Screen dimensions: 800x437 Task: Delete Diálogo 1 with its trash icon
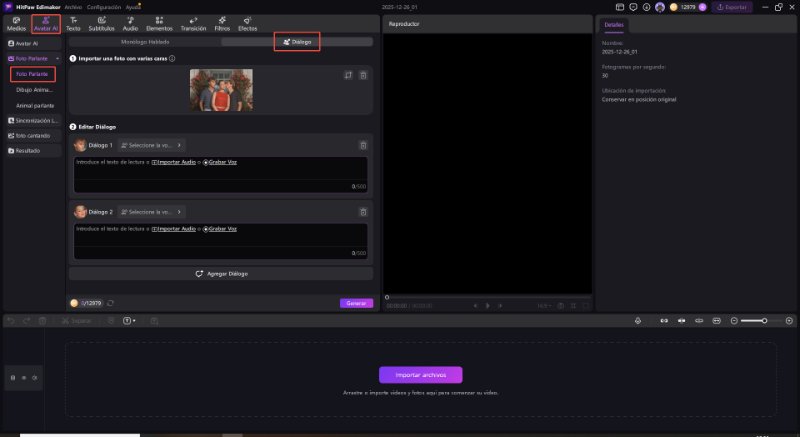pos(363,145)
